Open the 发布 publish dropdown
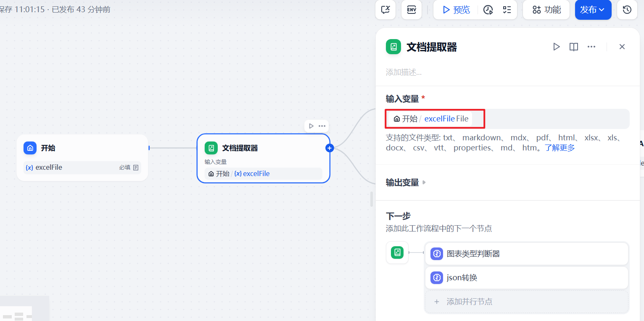 coord(593,10)
